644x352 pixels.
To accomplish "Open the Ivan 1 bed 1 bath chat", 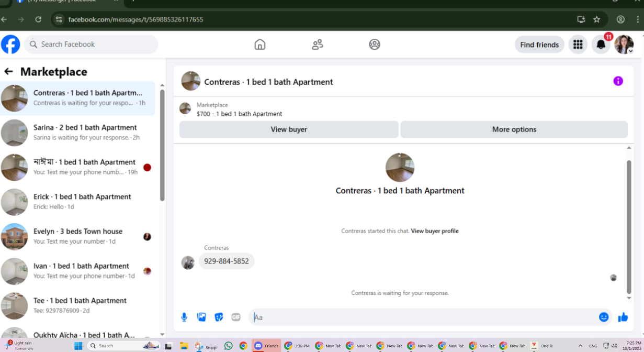I will [x=77, y=271].
